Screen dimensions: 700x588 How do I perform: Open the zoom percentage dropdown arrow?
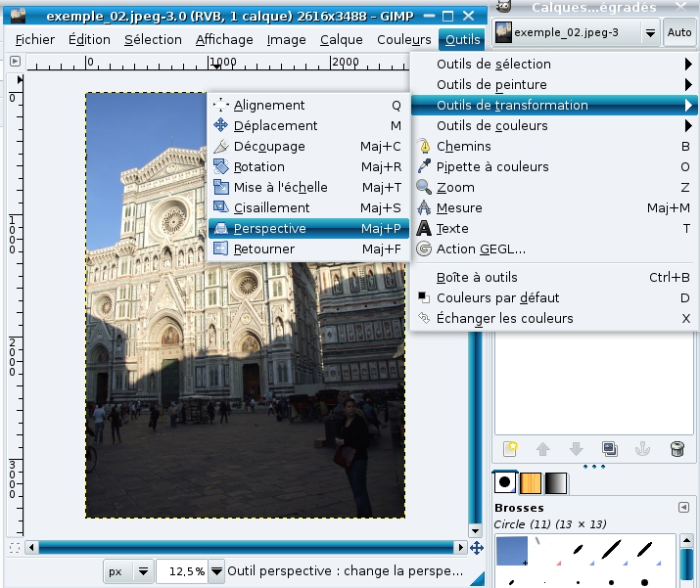coord(216,571)
